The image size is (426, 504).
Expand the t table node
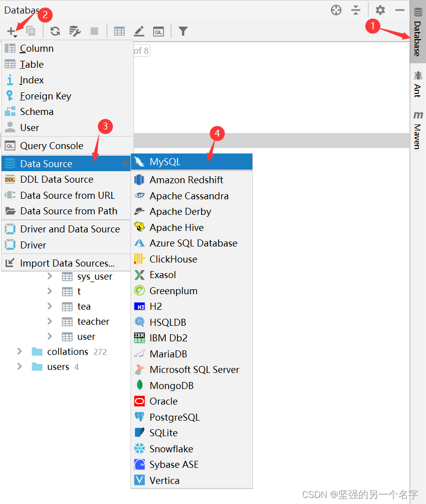coord(50,291)
